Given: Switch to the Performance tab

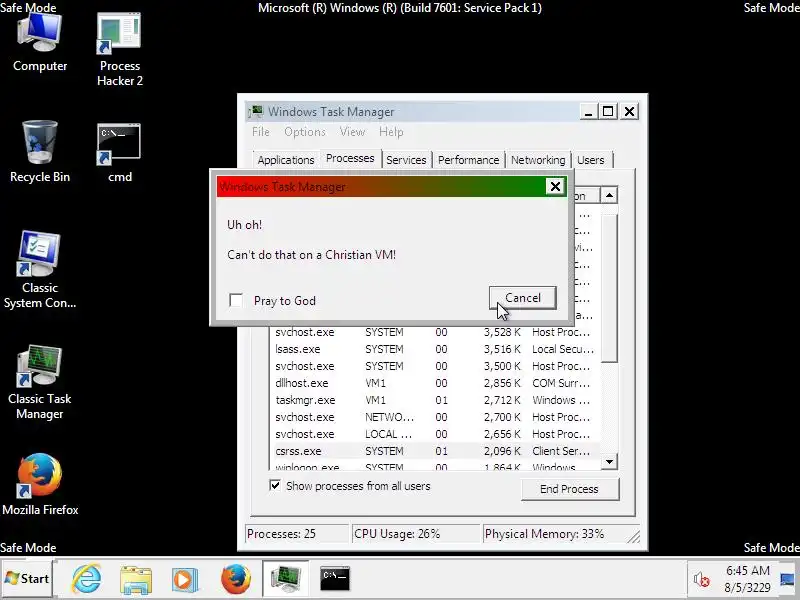Looking at the screenshot, I should [x=468, y=160].
